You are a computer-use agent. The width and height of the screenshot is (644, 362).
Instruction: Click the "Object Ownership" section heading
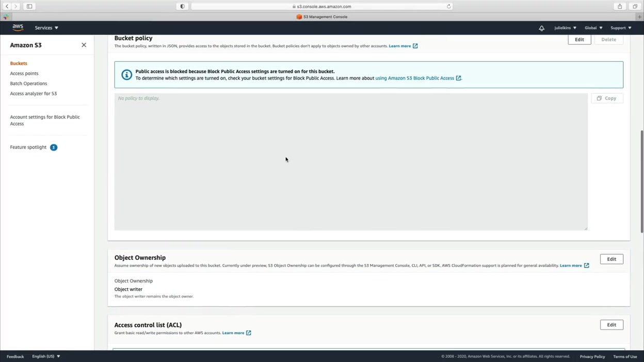pyautogui.click(x=140, y=258)
